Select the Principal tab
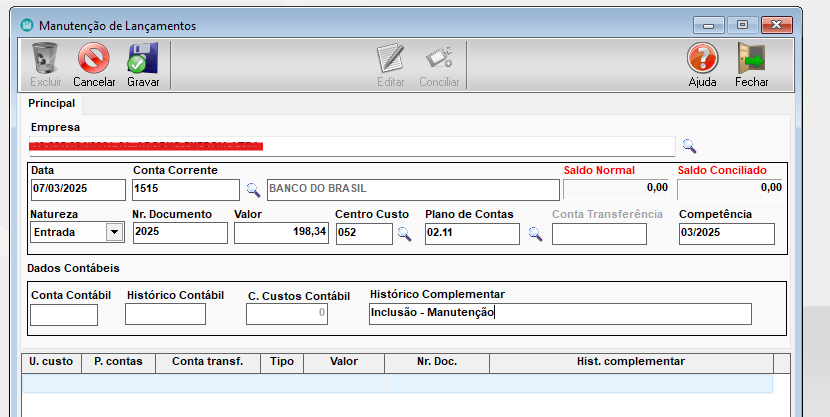 51,103
